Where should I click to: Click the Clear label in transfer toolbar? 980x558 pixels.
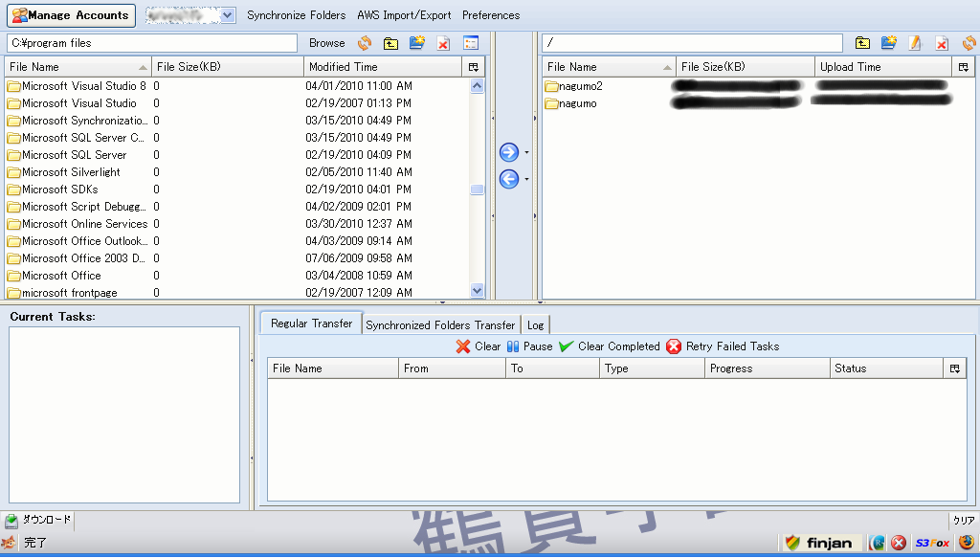pos(487,346)
